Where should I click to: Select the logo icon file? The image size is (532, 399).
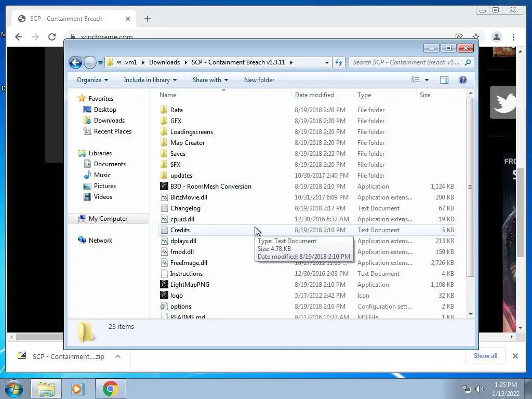[164, 296]
